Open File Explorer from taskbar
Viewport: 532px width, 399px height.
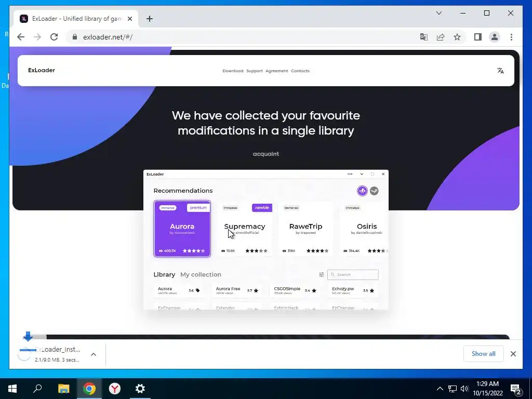[x=63, y=388]
